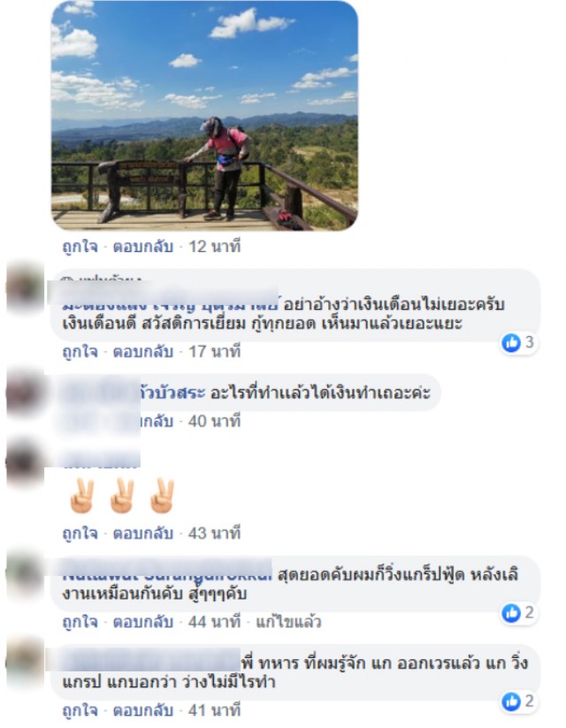Click the 12 นาที timestamp under photo
The image size is (566, 728).
[214, 247]
